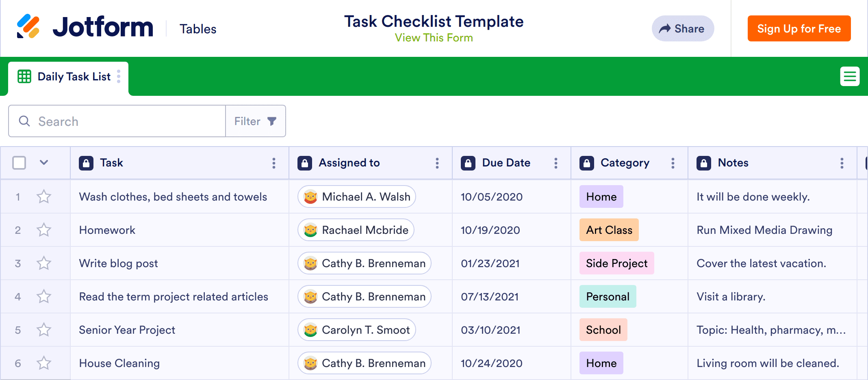Click the search magnifier icon

pos(24,121)
